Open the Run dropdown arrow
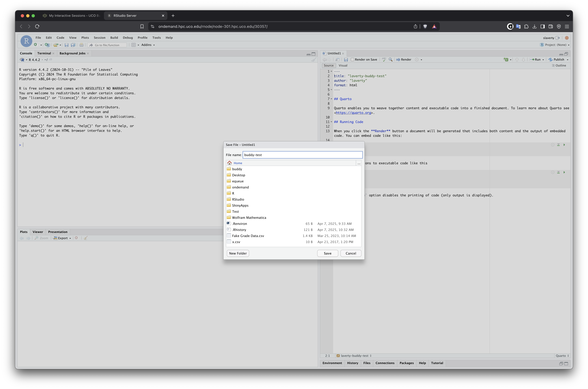This screenshot has width=588, height=389. 543,59
